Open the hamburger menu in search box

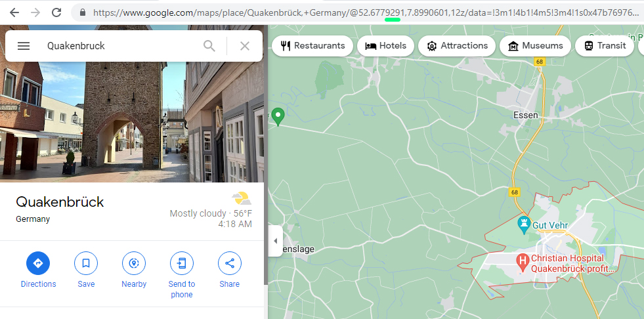coord(24,46)
